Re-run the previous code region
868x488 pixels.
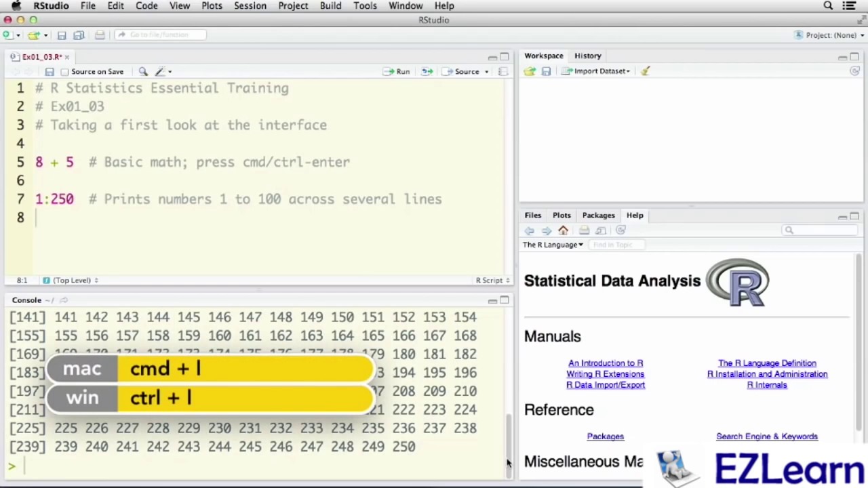point(427,71)
